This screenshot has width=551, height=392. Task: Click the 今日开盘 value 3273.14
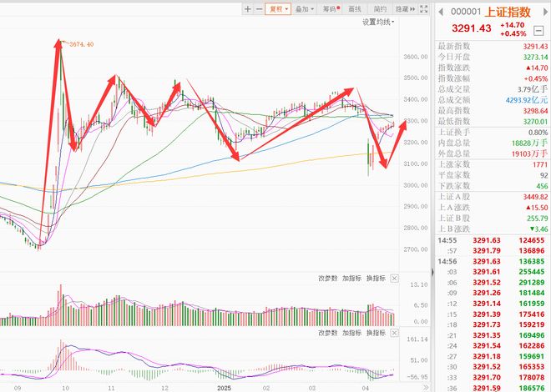[x=535, y=58]
